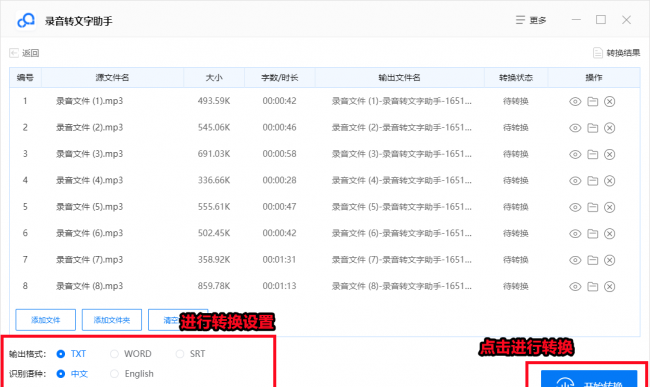650x387 pixels.
Task: Close the 录音转文字助手 window
Action: tap(626, 19)
